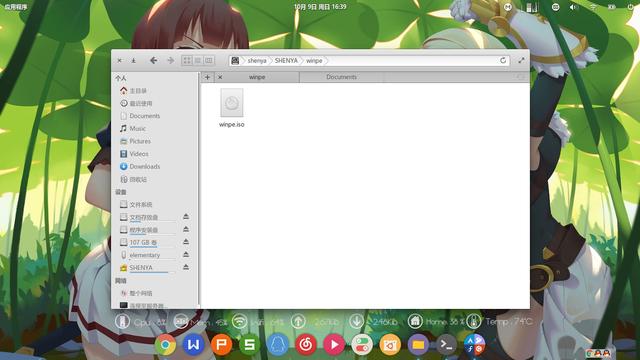640x360 pixels.
Task: Launch WPS Presentation from dock
Action: click(x=222, y=345)
